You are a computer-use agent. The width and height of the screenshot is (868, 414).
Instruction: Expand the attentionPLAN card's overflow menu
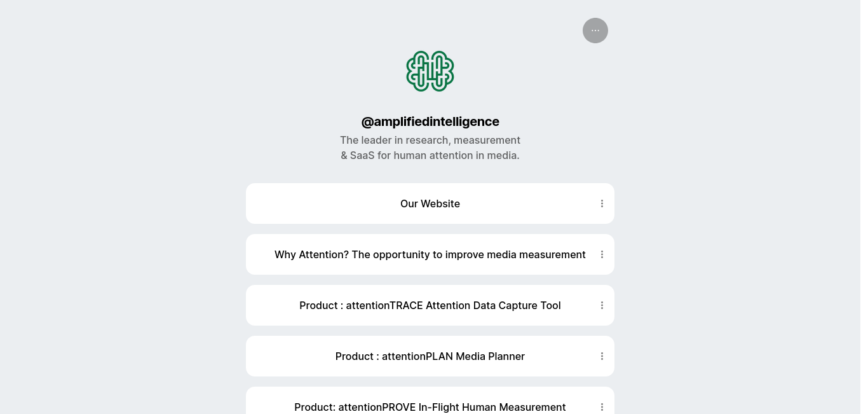point(602,356)
